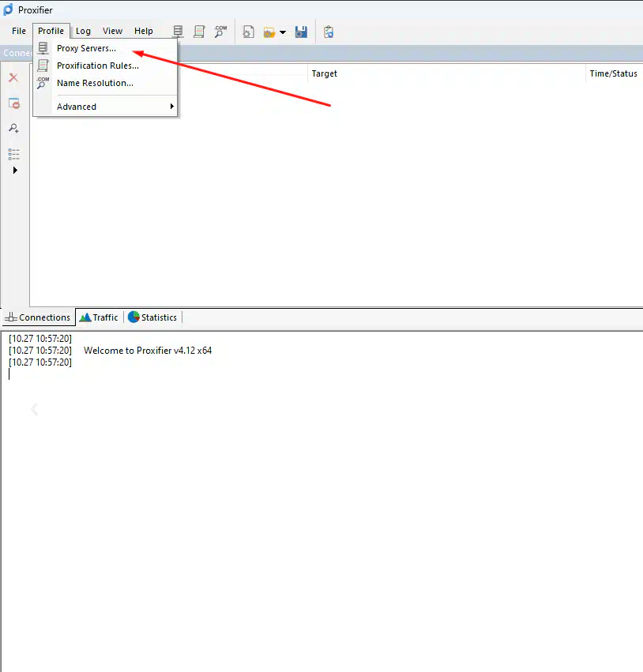Click the Proxy Servers menu item icon

[43, 48]
